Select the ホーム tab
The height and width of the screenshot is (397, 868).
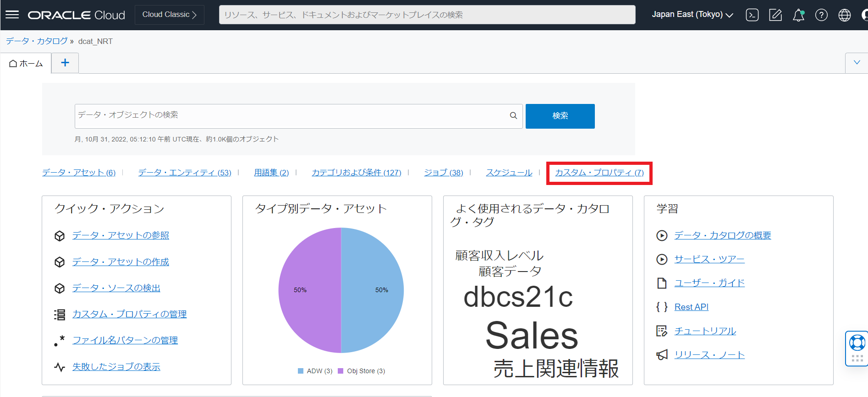[x=26, y=64]
